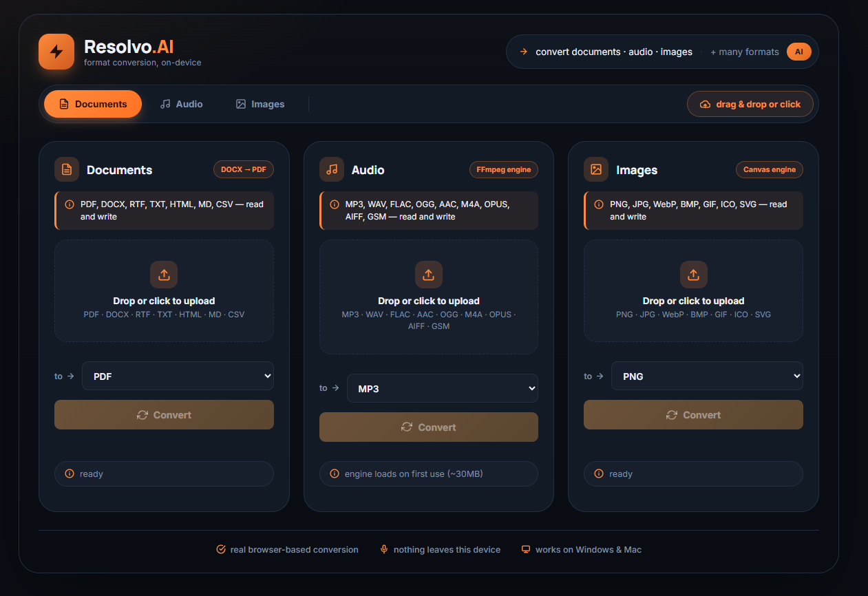Click the 'to' arrow icon beside the PNG dropdown
This screenshot has height=596, width=868.
[x=600, y=376]
